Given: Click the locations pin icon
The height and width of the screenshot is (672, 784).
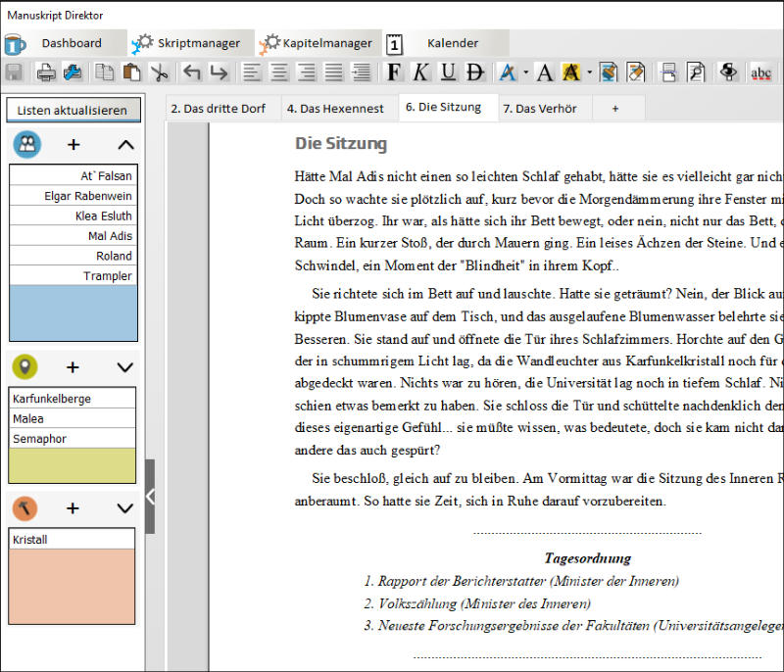Looking at the screenshot, I should [x=25, y=367].
